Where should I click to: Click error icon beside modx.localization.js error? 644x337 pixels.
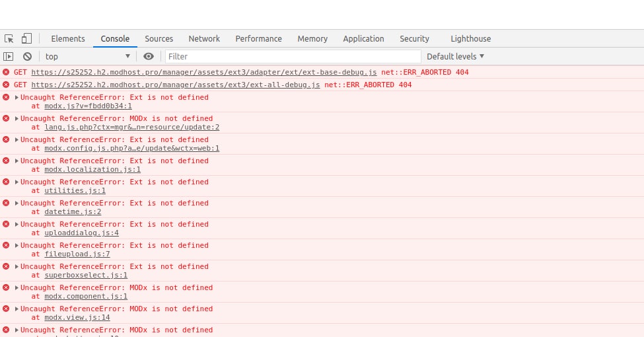point(6,161)
